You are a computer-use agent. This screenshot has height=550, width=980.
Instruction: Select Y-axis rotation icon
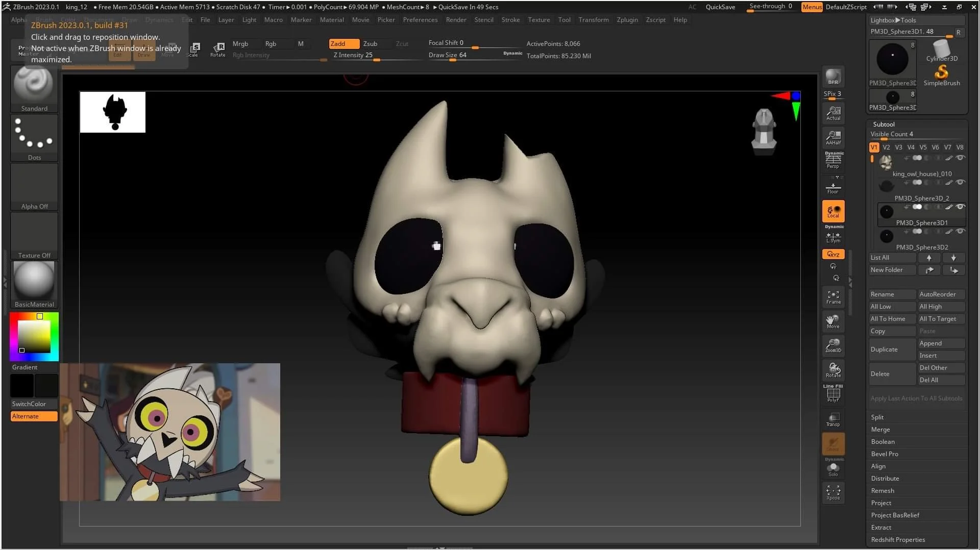click(833, 266)
